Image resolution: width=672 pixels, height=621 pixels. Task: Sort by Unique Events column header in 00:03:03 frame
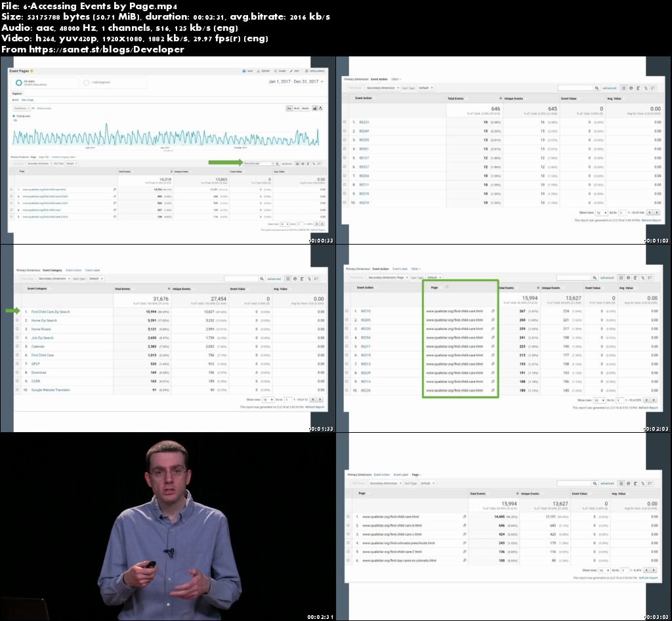[x=530, y=494]
